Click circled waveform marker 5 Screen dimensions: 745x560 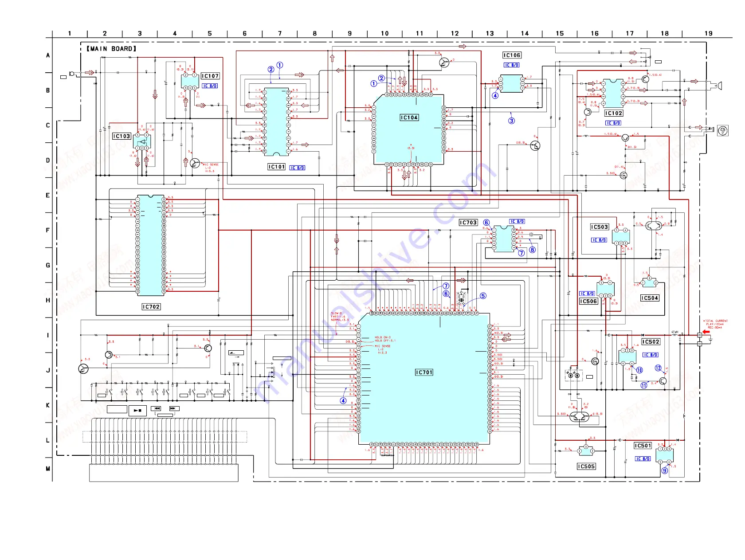[x=483, y=296]
